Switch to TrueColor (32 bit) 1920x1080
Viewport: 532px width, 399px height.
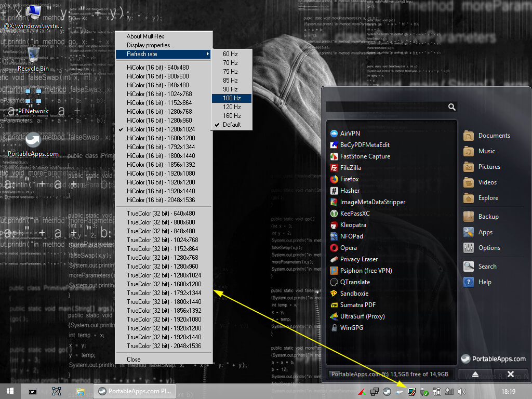point(164,320)
